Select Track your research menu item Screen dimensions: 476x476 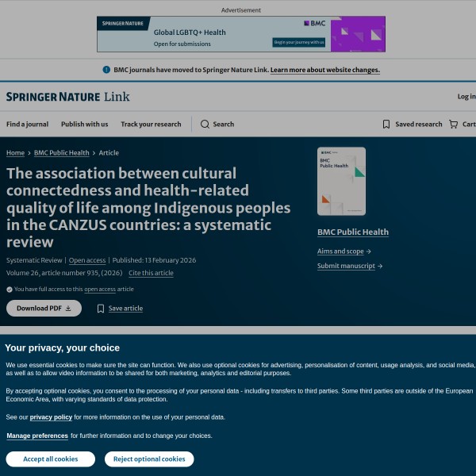151,125
